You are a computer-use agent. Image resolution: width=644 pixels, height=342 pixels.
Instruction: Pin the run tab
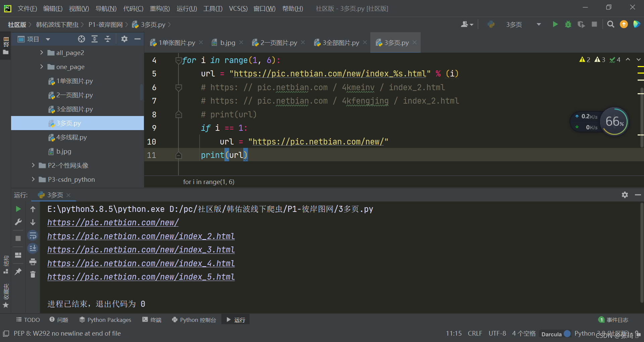click(18, 272)
